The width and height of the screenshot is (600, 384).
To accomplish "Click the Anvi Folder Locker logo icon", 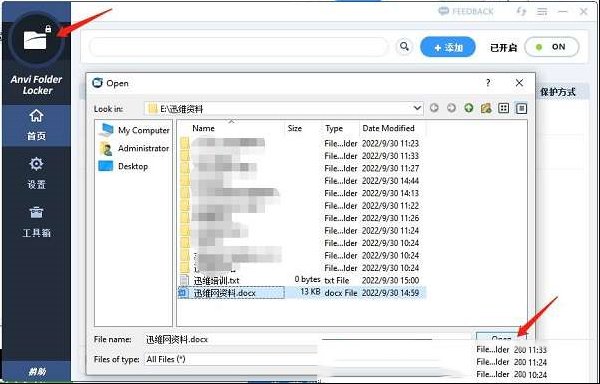I will coord(35,39).
